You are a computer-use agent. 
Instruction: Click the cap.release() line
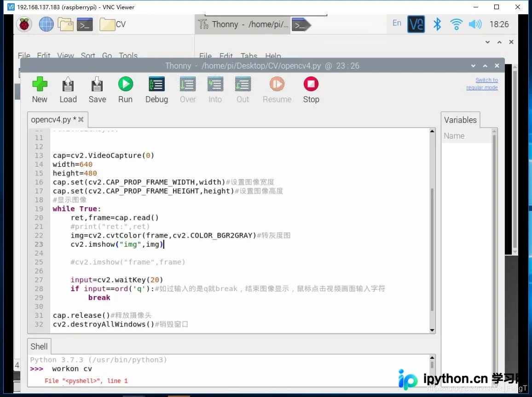pos(81,315)
